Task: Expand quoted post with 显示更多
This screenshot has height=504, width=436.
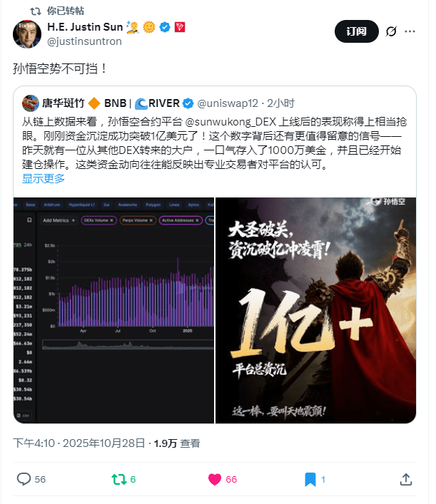Action: [44, 178]
